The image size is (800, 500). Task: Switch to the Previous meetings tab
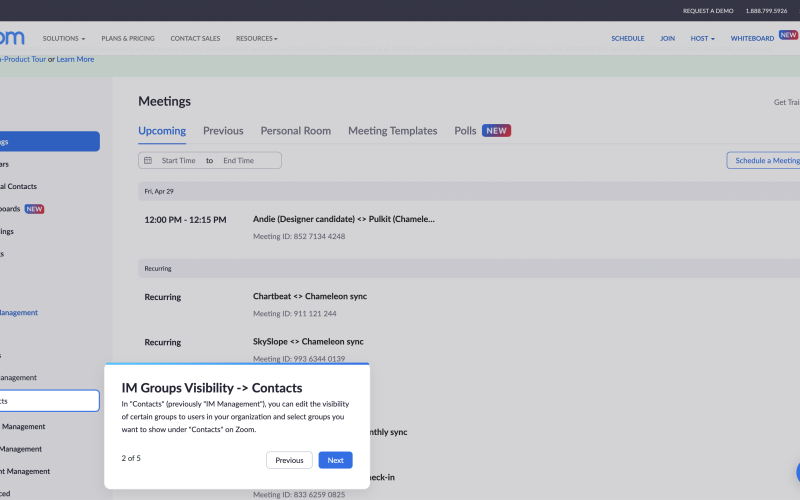pos(223,131)
